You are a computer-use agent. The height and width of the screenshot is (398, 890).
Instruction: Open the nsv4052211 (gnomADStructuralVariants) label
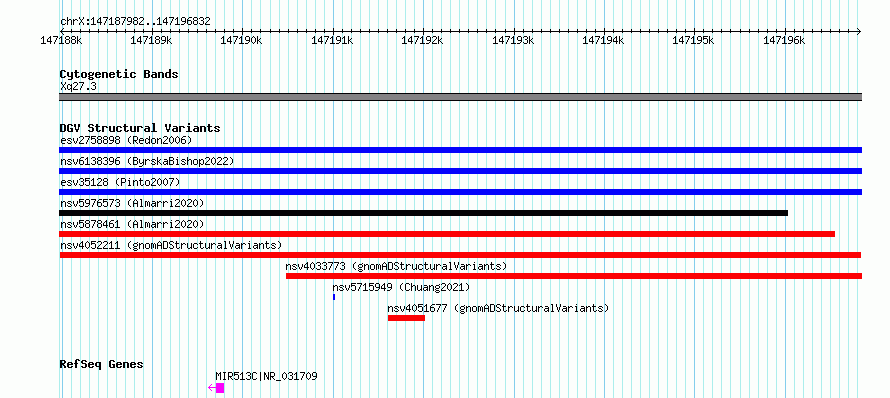point(171,245)
